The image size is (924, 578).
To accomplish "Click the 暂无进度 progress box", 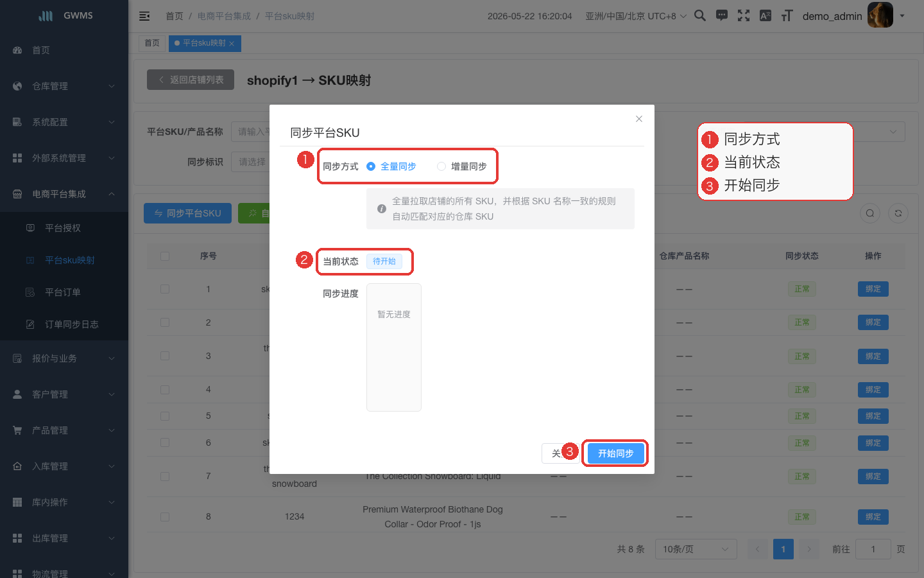I will [x=394, y=347].
